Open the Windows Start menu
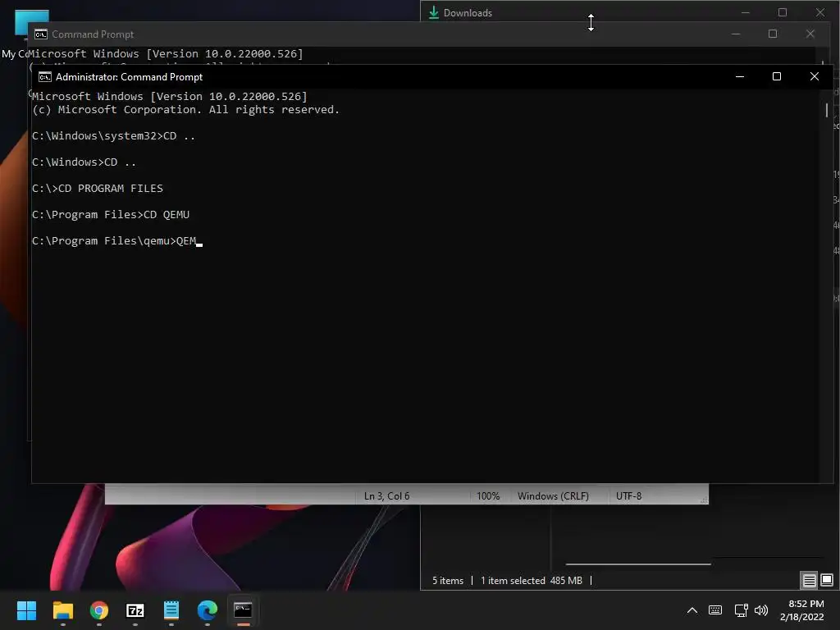The height and width of the screenshot is (630, 840). point(26,610)
